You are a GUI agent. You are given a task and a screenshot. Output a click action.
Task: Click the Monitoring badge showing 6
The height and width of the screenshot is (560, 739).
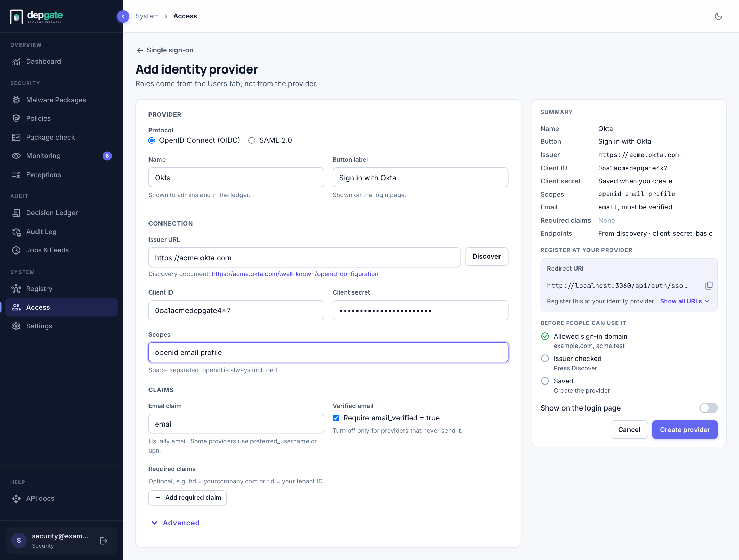tap(107, 156)
